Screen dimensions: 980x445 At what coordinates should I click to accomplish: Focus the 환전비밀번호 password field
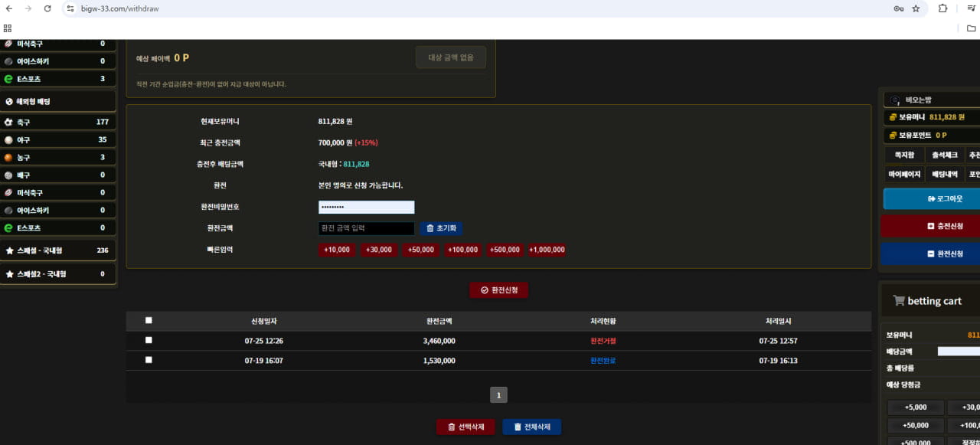click(366, 207)
